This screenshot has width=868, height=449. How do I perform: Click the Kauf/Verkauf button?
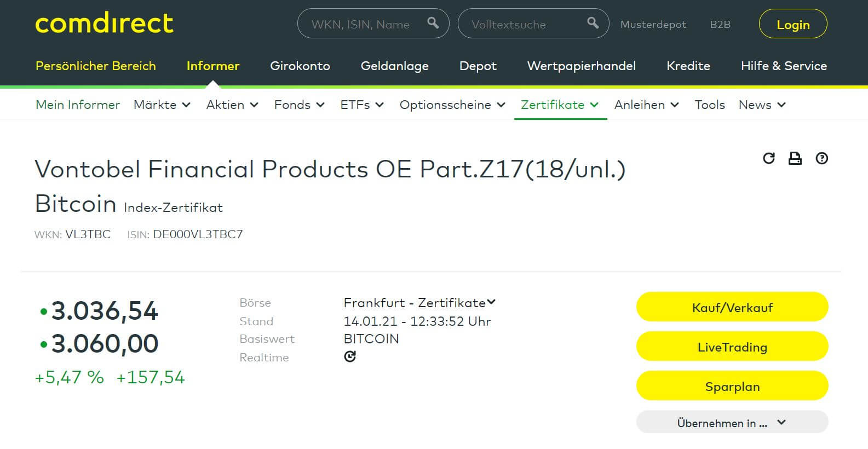click(x=732, y=307)
